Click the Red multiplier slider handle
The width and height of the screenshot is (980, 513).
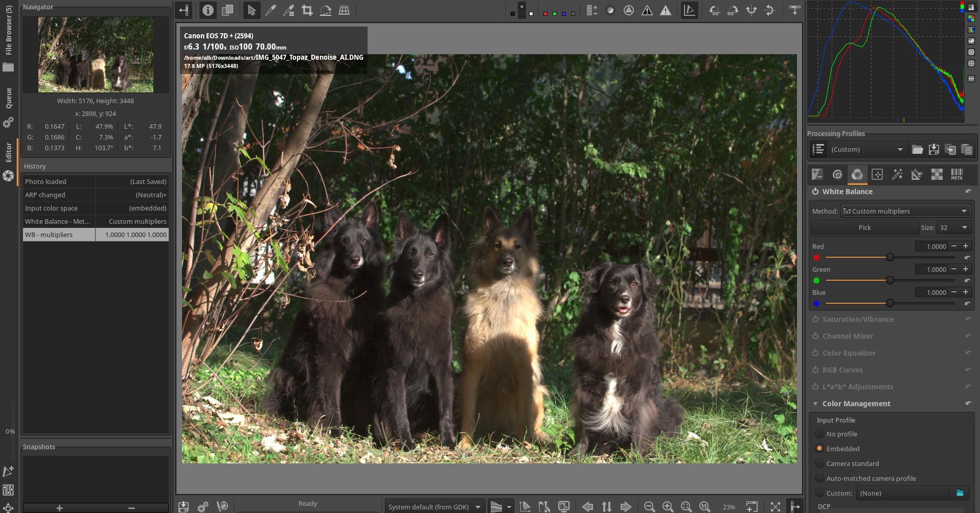click(x=890, y=257)
